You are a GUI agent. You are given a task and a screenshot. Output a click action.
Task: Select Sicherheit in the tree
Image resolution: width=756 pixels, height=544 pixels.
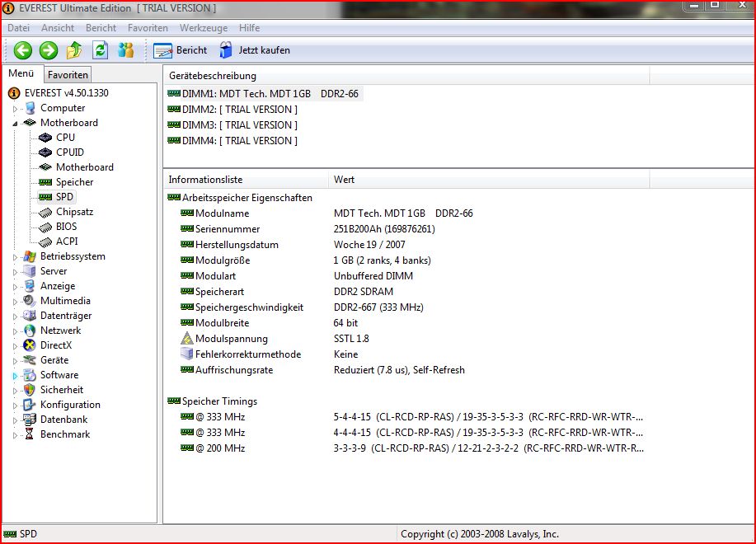click(62, 390)
